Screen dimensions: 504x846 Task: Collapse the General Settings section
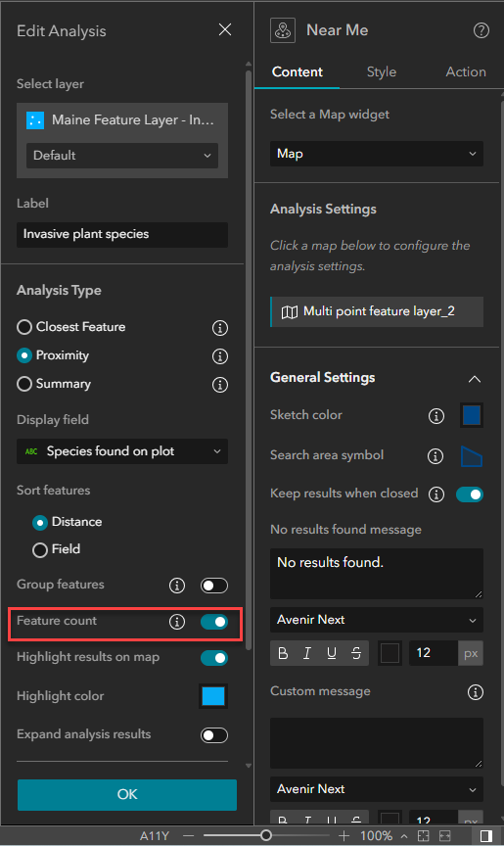(x=475, y=379)
